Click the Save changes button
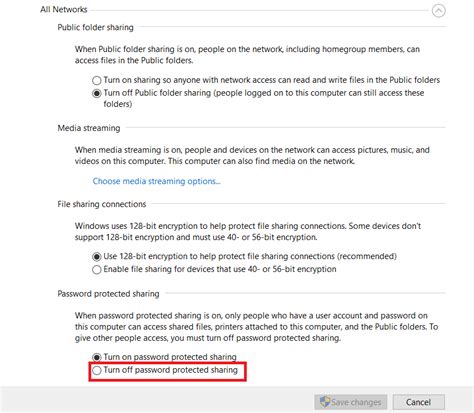This screenshot has height=413, width=474. (x=351, y=402)
